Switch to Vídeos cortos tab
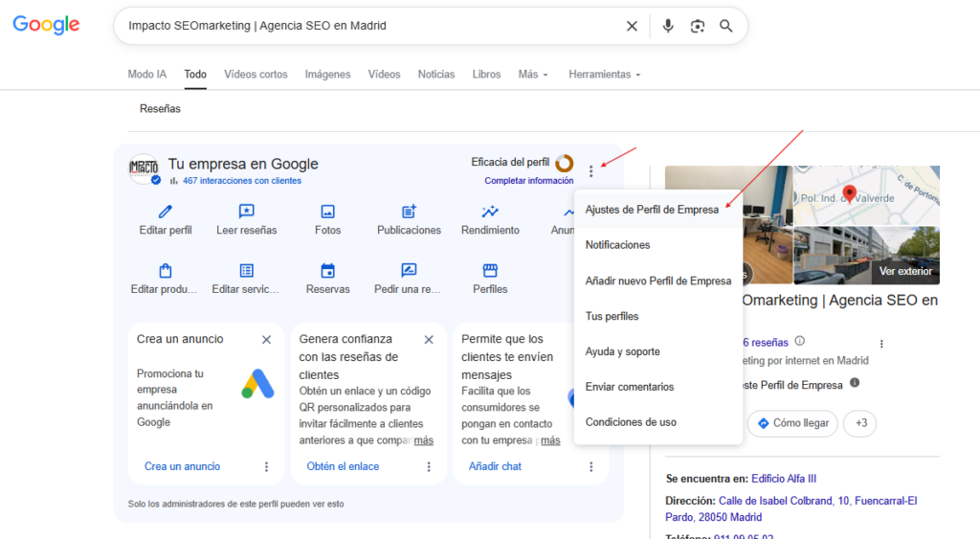980x539 pixels. [256, 75]
